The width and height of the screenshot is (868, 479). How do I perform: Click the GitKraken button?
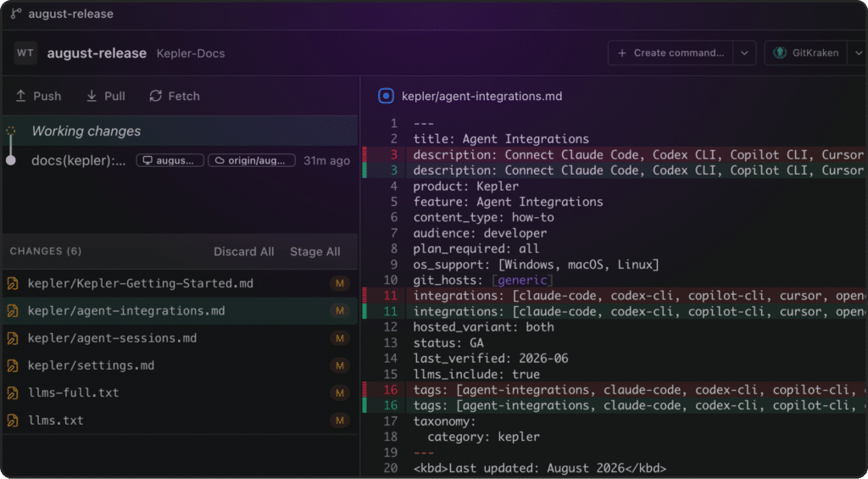coord(806,53)
